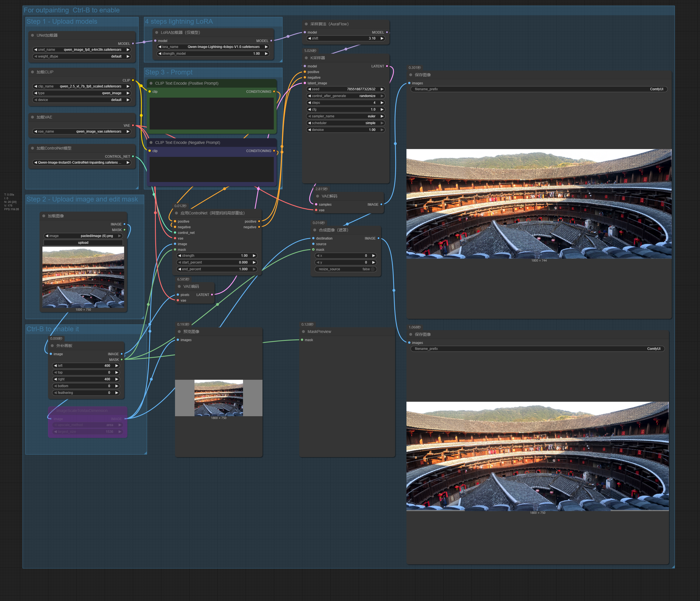This screenshot has width=700, height=601.
Task: Toggle the resize_source false switch
Action: (372, 269)
